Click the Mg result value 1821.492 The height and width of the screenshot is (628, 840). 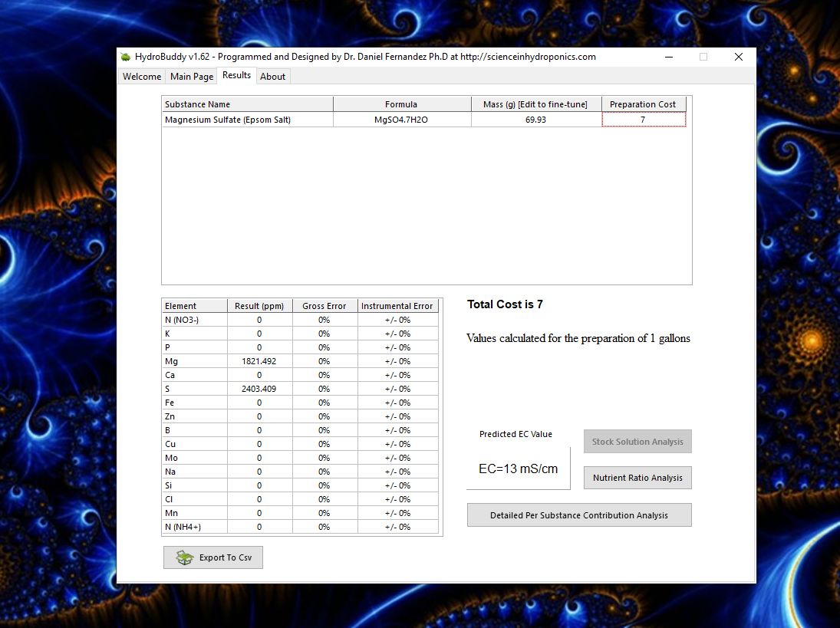pyautogui.click(x=260, y=361)
